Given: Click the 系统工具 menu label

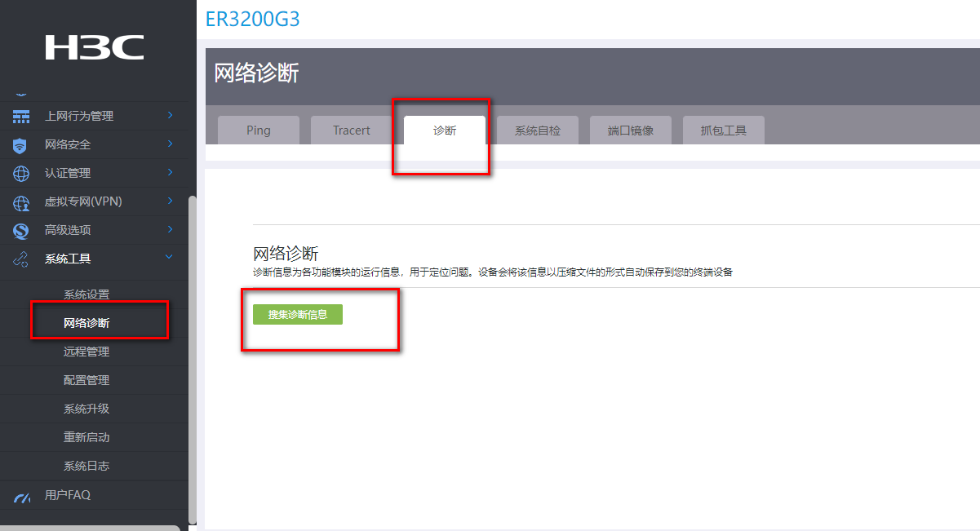Looking at the screenshot, I should pos(68,259).
